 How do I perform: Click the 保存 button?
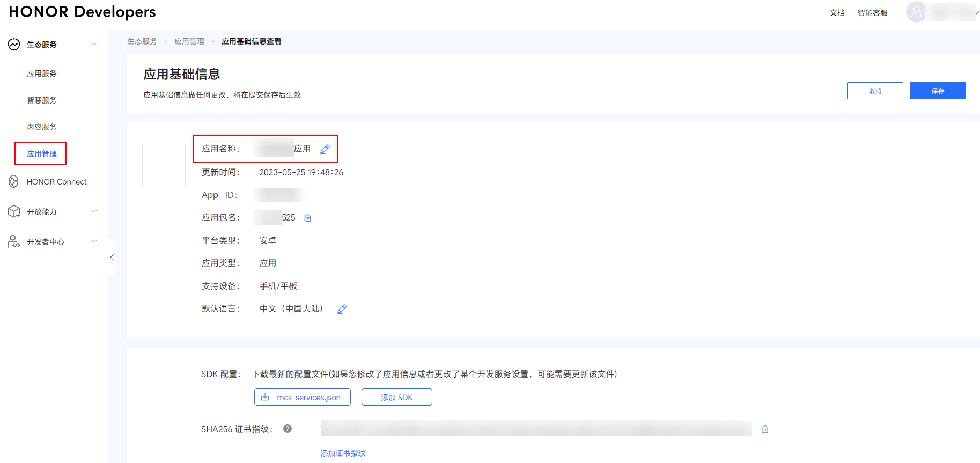(x=938, y=91)
